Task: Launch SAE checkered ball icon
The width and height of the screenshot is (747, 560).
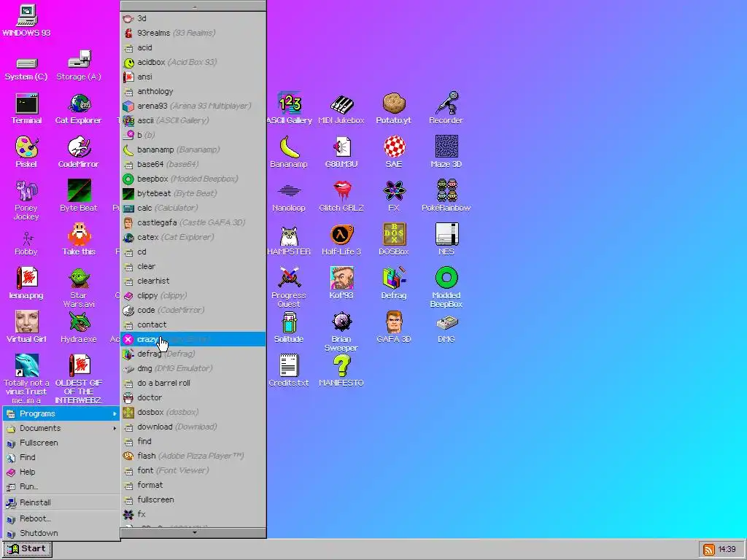Action: tap(393, 152)
